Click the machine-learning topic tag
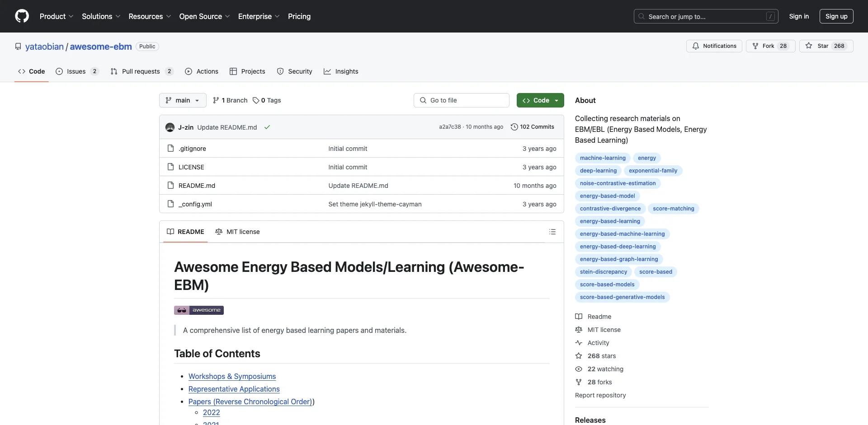Image resolution: width=868 pixels, height=425 pixels. (603, 158)
